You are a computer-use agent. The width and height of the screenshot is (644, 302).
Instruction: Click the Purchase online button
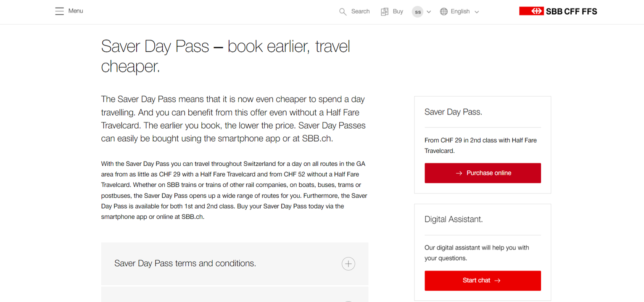(x=483, y=173)
